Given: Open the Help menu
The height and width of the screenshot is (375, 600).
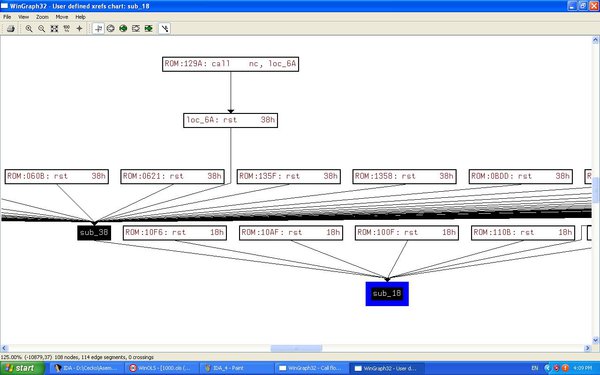Looking at the screenshot, I should click(80, 17).
